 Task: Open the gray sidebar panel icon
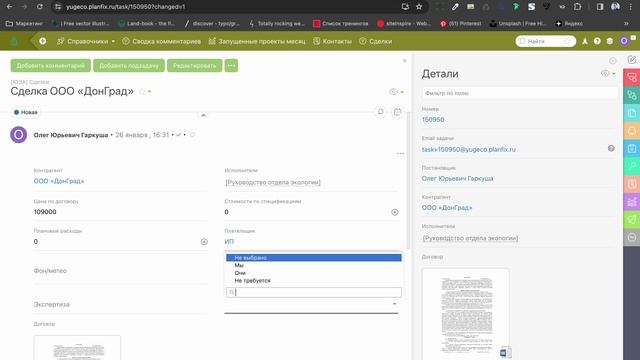(x=632, y=237)
